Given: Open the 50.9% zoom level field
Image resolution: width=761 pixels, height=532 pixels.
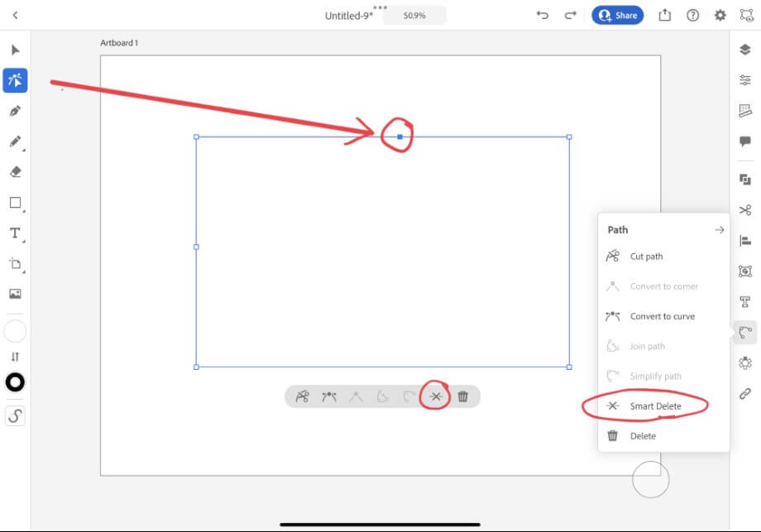Looking at the screenshot, I should coord(414,16).
